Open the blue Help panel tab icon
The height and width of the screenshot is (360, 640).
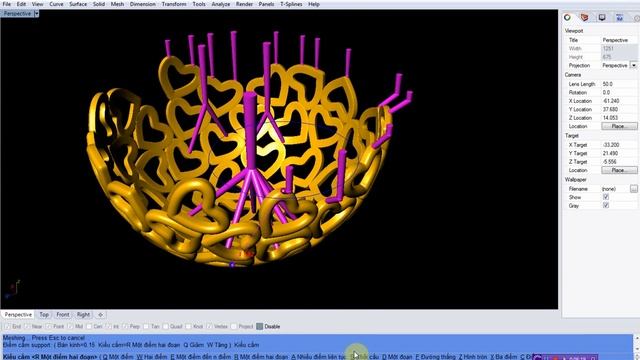coord(620,18)
